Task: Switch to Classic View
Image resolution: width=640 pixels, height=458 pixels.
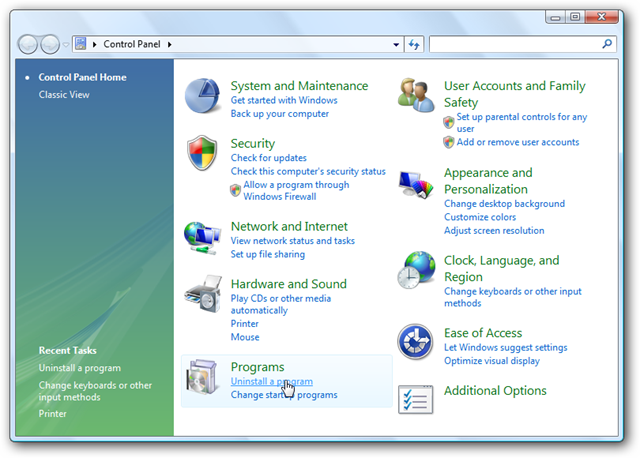Action: point(66,94)
